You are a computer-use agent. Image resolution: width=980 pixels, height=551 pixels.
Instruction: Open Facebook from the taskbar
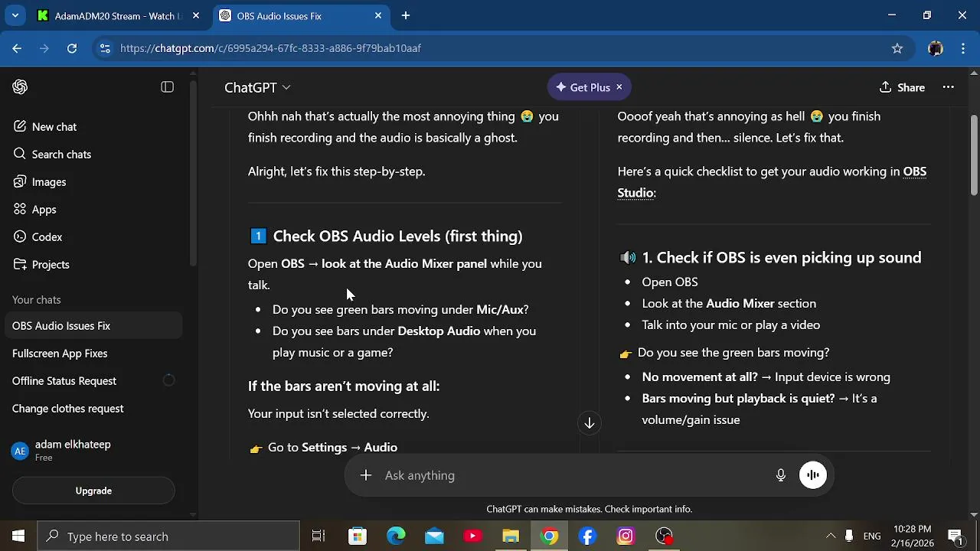pyautogui.click(x=587, y=536)
